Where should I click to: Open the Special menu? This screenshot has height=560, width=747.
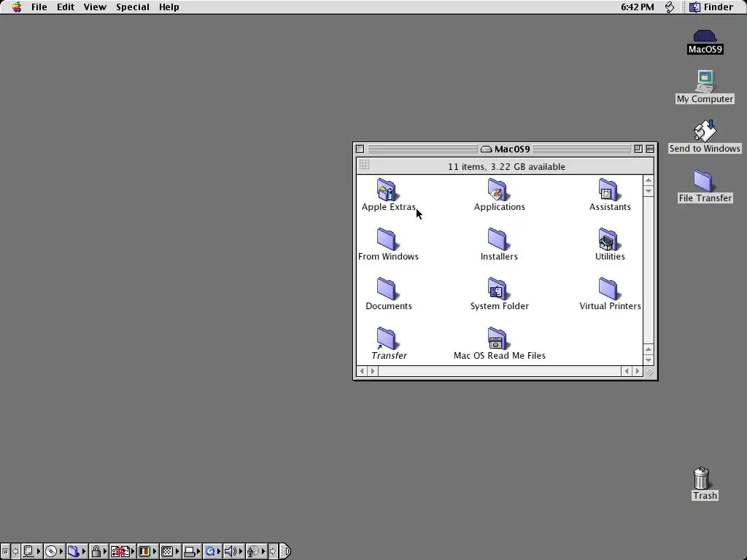pos(133,7)
